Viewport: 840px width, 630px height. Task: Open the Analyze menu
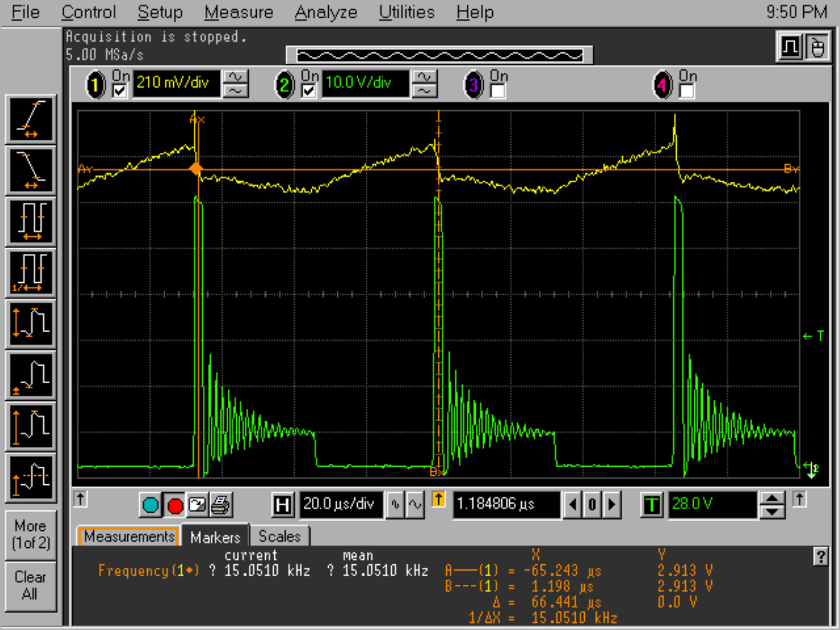pos(326,12)
